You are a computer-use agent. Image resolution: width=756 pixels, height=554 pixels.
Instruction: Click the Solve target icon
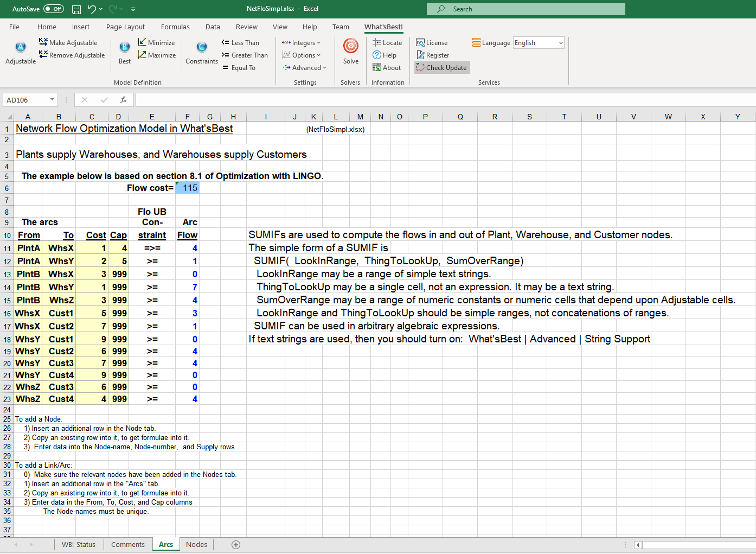click(351, 47)
